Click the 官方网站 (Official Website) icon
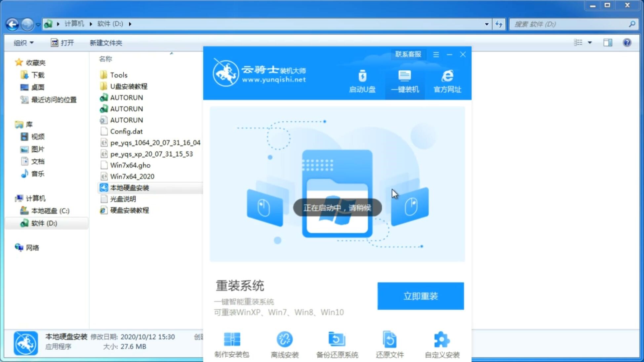The image size is (644, 362). (x=446, y=81)
